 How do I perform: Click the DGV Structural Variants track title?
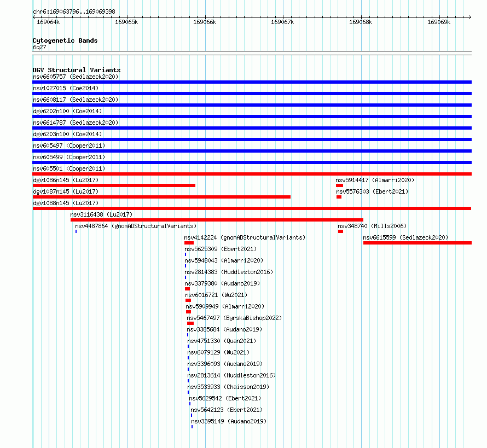[77, 70]
